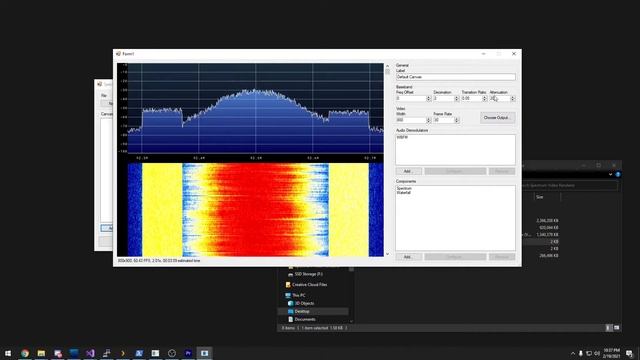Switch to Visual Studio on the taskbar

click(90, 353)
